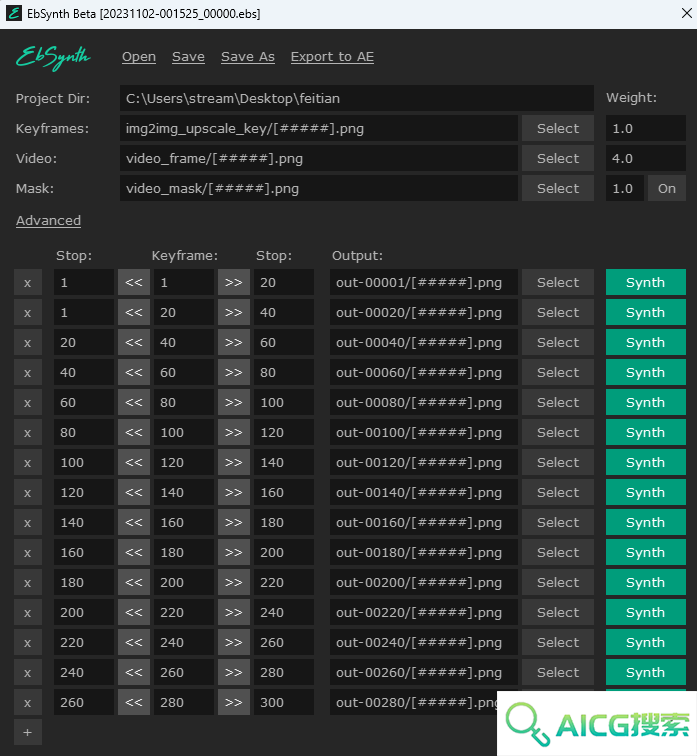Screen dimensions: 697x756
Task: Run Synth for out-00060
Action: coord(645,372)
